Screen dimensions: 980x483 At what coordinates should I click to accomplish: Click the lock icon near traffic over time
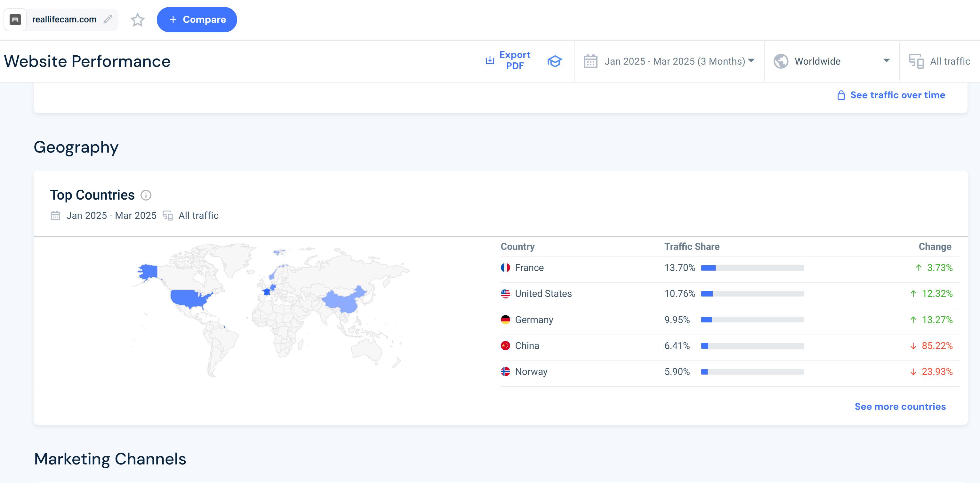coord(841,95)
